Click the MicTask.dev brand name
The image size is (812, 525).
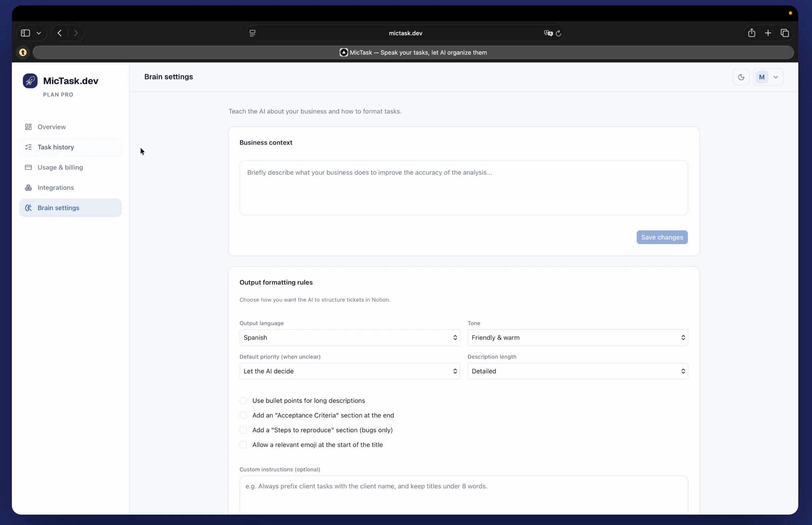[71, 81]
